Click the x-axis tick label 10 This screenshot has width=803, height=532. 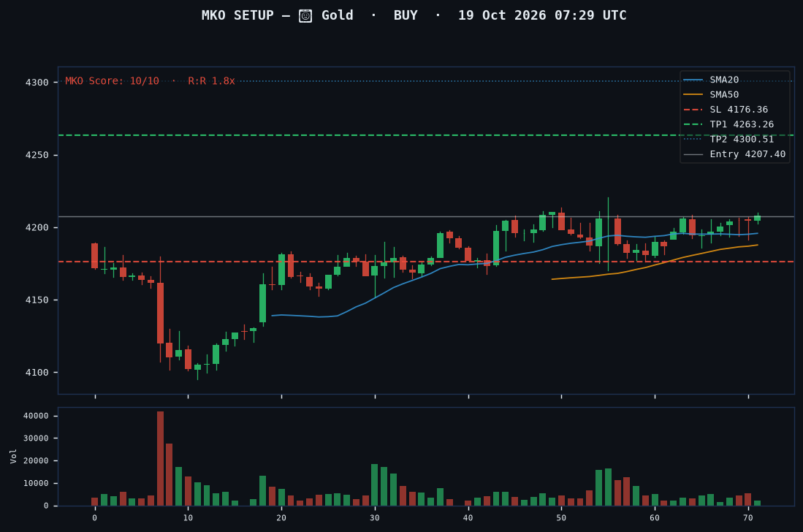[188, 518]
